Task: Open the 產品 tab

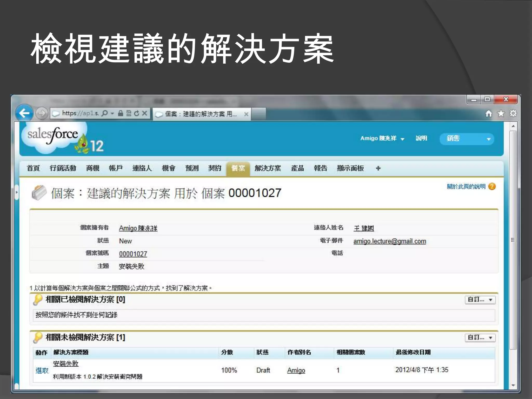Action: click(x=298, y=168)
